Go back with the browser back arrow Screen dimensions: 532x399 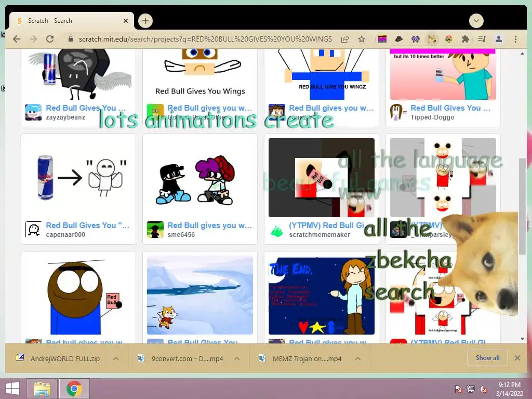[x=16, y=39]
